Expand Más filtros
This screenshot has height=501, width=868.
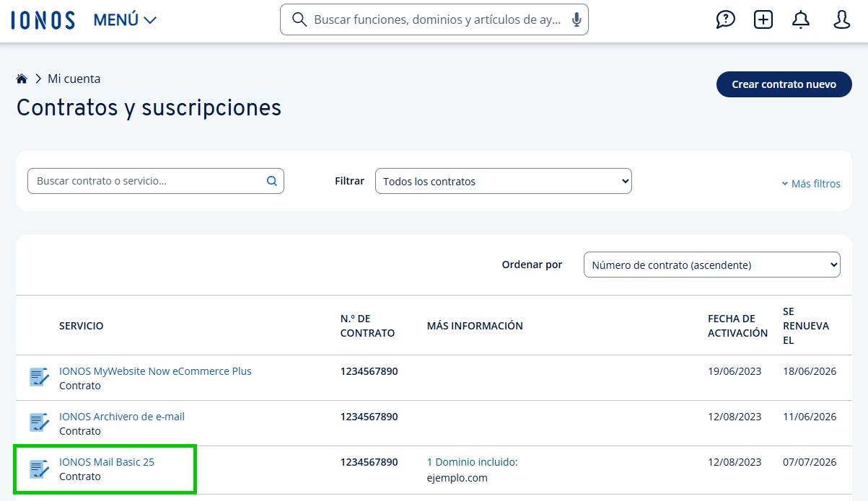pyautogui.click(x=811, y=184)
